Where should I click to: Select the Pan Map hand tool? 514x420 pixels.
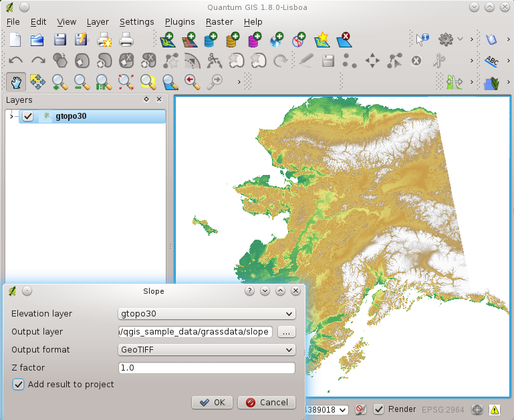pos(15,81)
